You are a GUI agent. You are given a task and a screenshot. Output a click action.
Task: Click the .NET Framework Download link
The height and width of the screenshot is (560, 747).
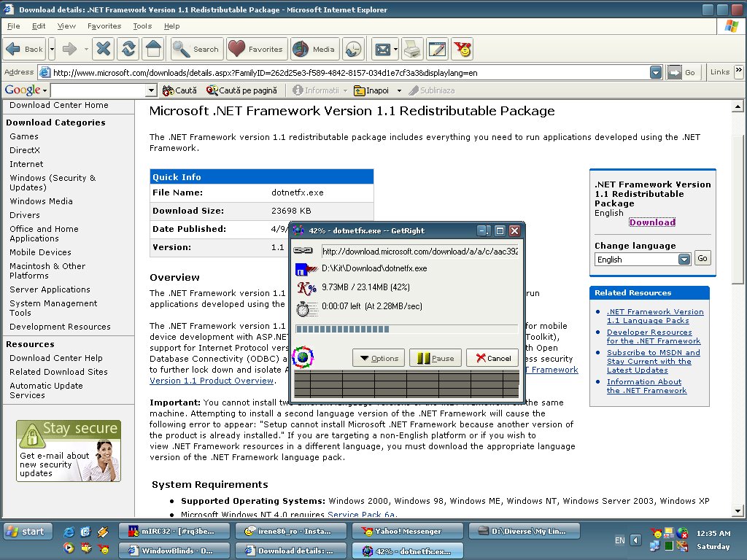(x=652, y=222)
